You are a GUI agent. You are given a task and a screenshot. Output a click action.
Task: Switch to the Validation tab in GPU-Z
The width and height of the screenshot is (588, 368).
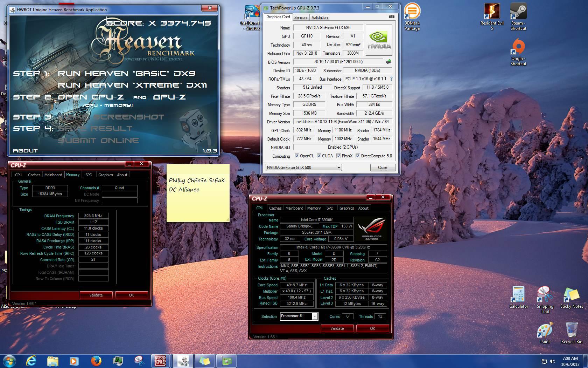click(320, 17)
